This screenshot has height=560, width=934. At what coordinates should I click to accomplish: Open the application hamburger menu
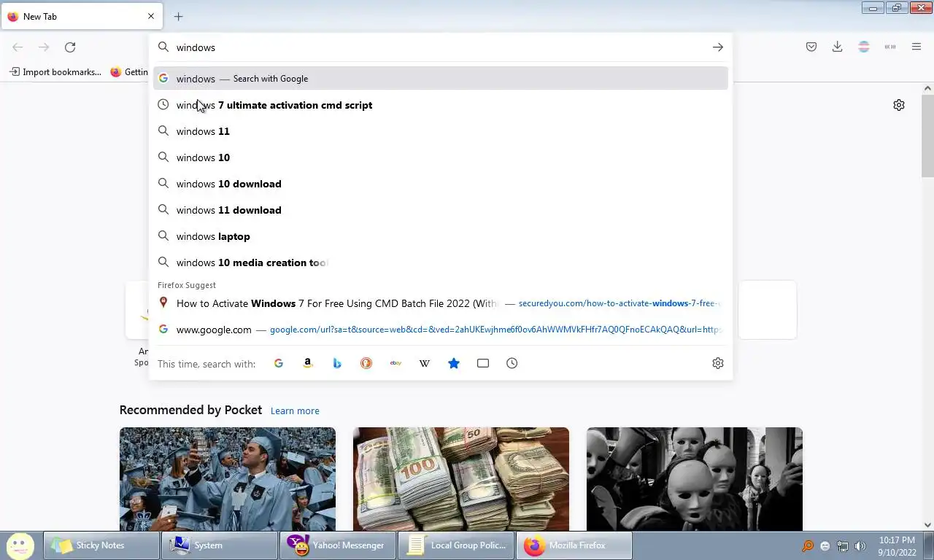tap(916, 47)
